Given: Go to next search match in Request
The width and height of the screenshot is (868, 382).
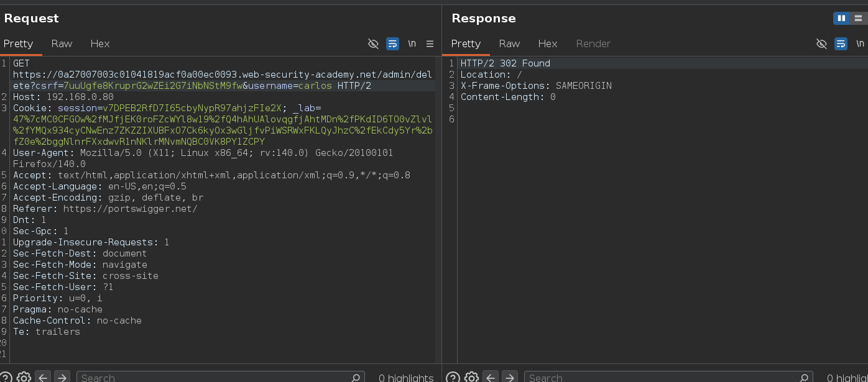Looking at the screenshot, I should coord(62,377).
